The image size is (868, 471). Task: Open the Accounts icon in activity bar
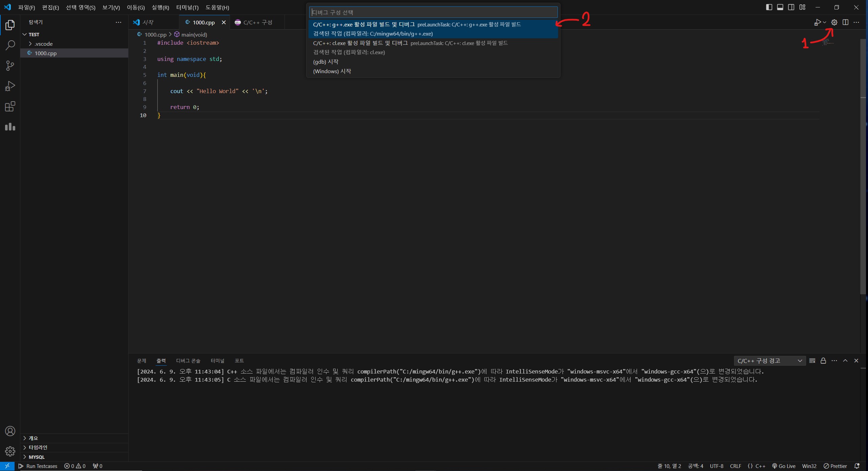(10, 431)
